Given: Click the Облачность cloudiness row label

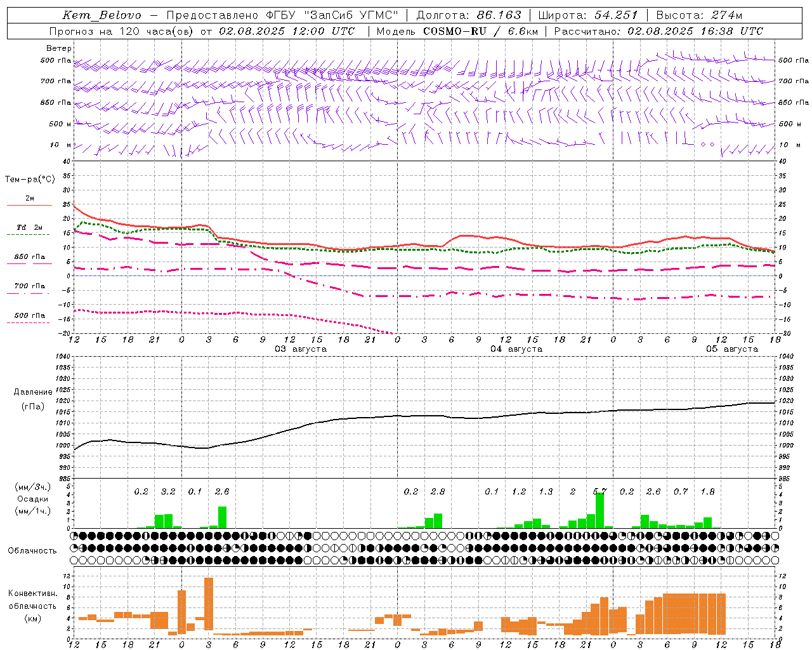Looking at the screenshot, I should [x=32, y=551].
